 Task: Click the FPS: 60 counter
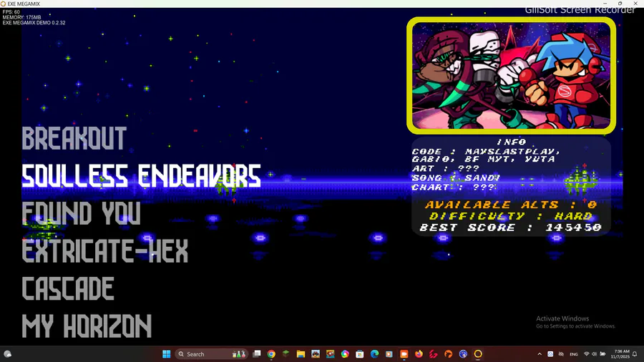coord(11,12)
